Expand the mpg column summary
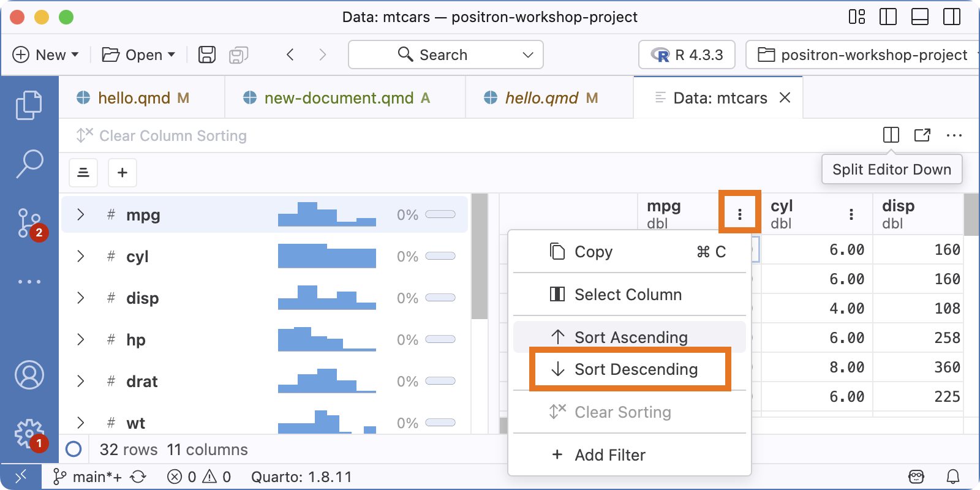The width and height of the screenshot is (980, 490). point(80,214)
